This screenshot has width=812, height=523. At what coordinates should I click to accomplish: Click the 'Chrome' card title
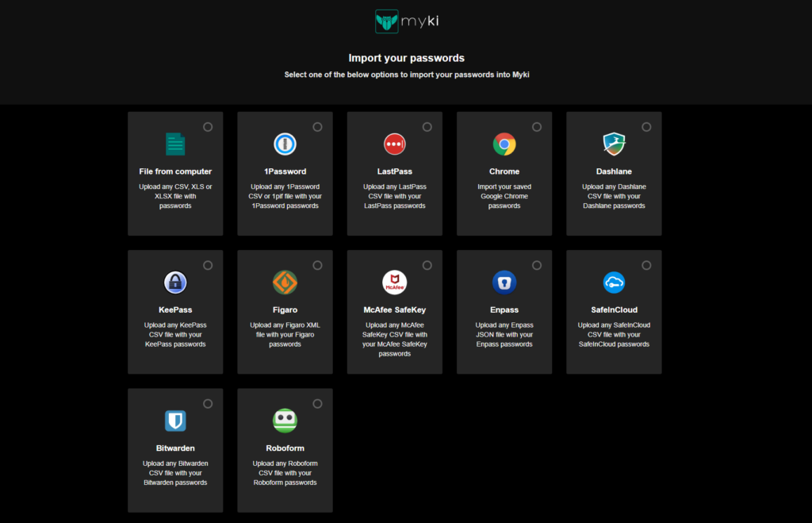(504, 171)
